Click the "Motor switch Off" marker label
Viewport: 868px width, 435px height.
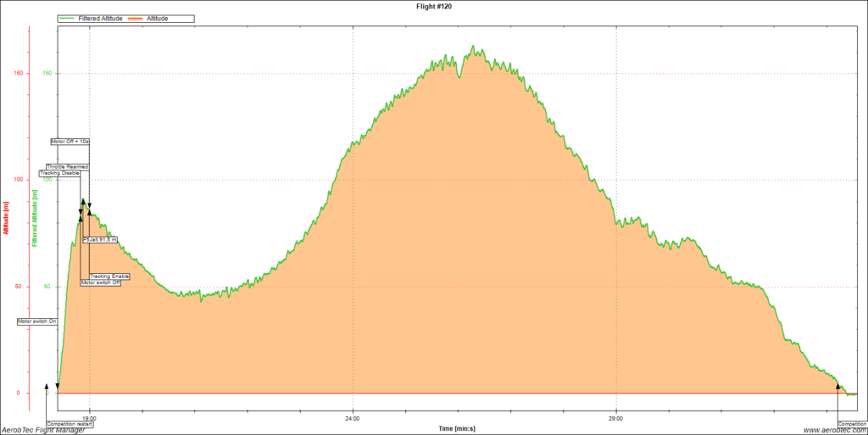(101, 283)
